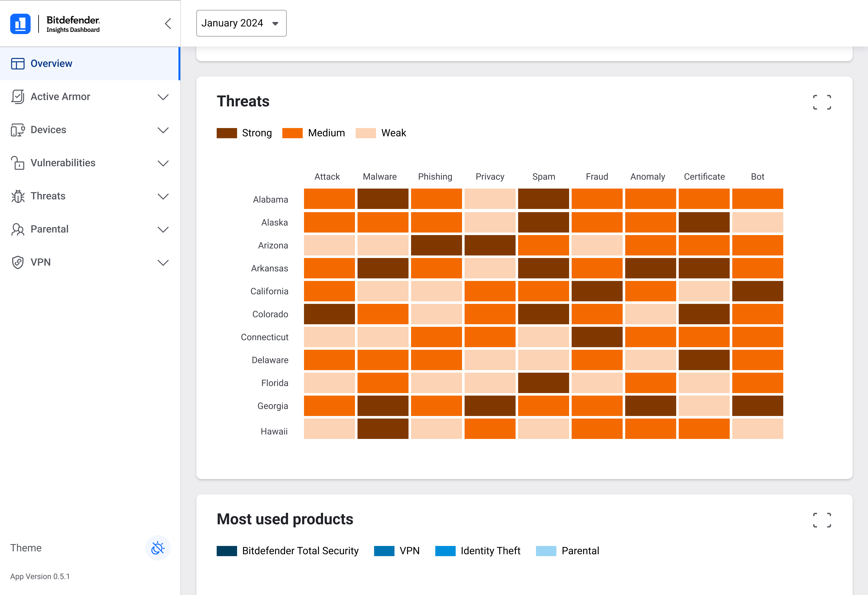Toggle VPN legend swatch in products chart
Screen dimensions: 868x595
point(384,551)
